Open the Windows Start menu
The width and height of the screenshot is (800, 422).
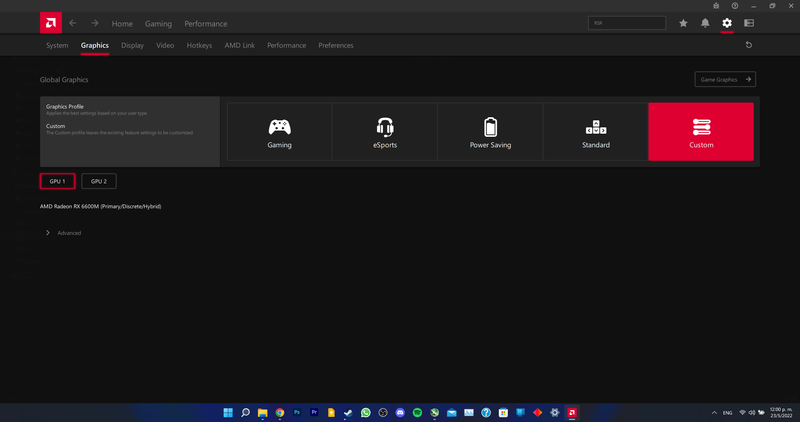point(228,412)
